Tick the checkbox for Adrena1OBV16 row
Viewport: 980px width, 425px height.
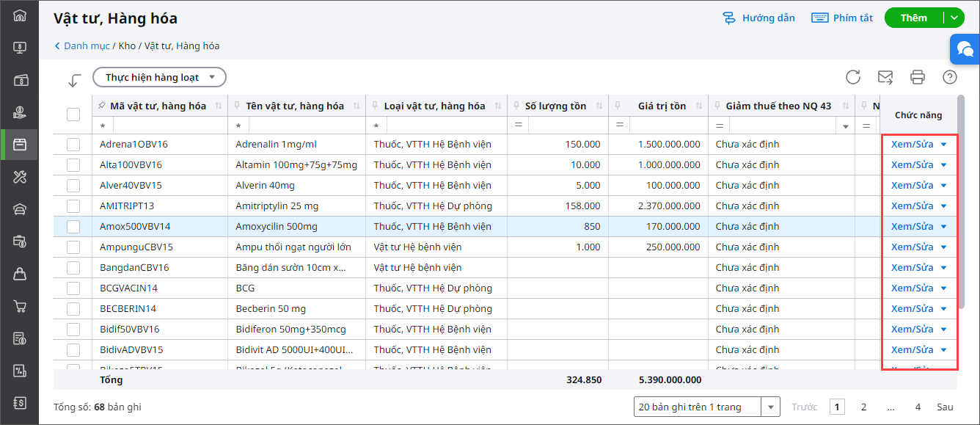point(73,145)
